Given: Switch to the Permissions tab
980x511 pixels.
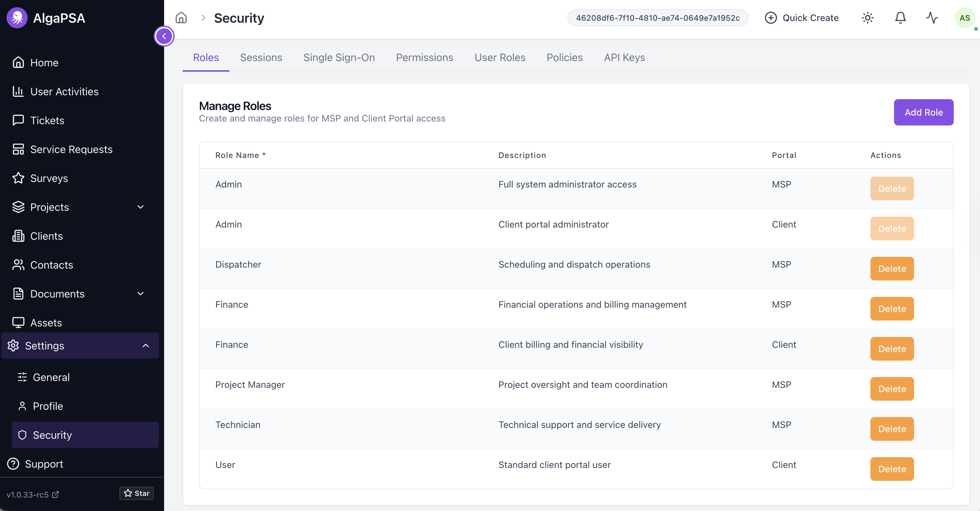Looking at the screenshot, I should tap(424, 57).
